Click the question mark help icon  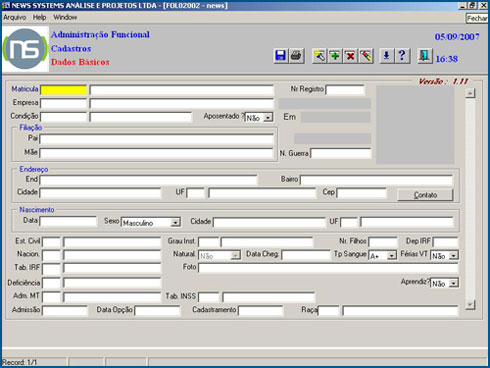(x=402, y=55)
